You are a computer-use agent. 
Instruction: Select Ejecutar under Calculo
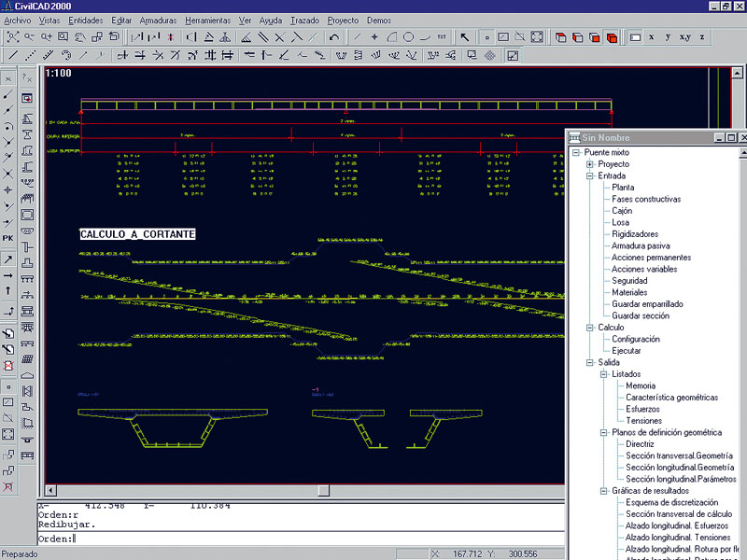[x=626, y=351]
